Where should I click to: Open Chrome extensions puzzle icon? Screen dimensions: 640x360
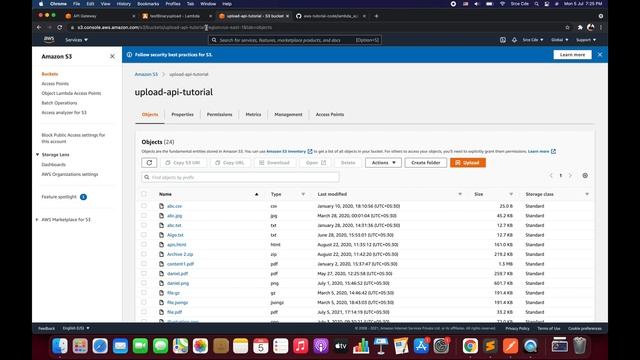580,27
